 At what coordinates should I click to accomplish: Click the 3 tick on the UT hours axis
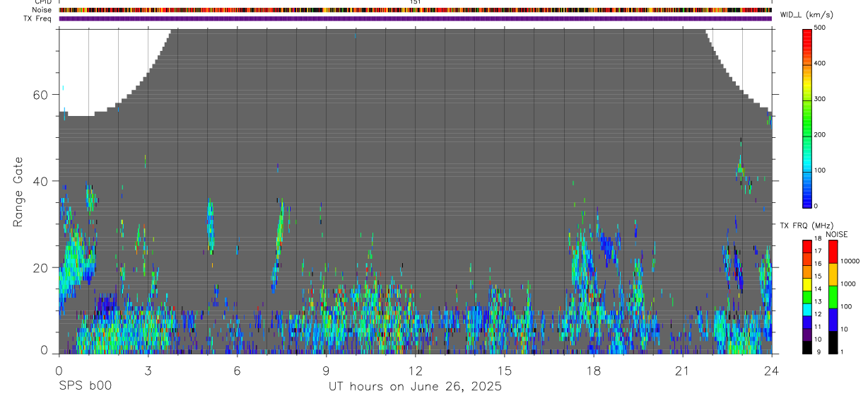(x=148, y=370)
